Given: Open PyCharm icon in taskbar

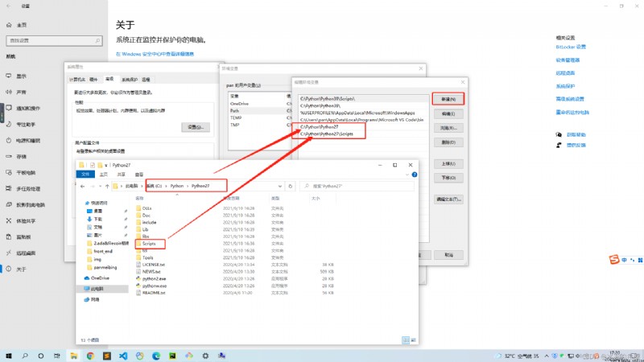Looking at the screenshot, I should tap(172, 356).
